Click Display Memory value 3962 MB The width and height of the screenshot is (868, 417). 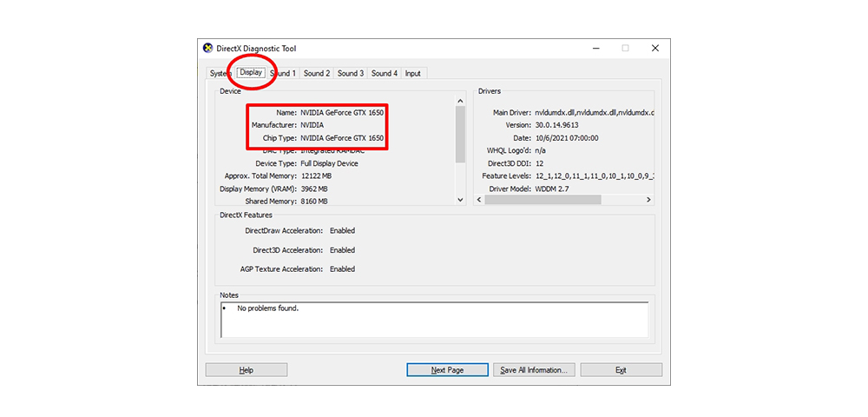click(314, 189)
